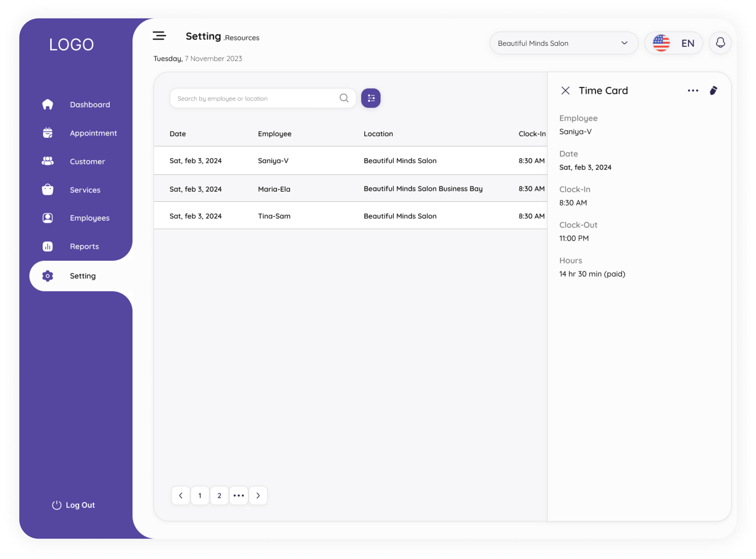Go to page 1
This screenshot has width=756, height=559.
point(200,496)
